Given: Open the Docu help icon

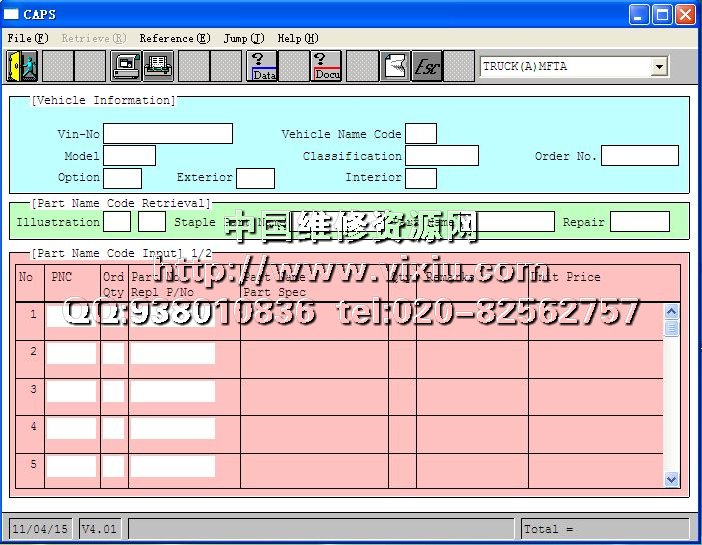Looking at the screenshot, I should (326, 67).
